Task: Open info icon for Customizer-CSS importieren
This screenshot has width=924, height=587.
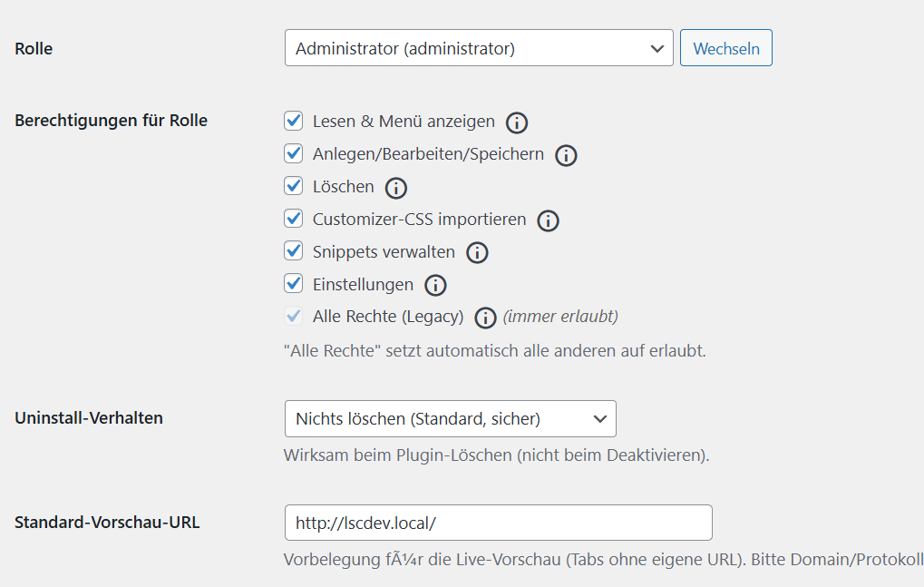Action: [548, 220]
